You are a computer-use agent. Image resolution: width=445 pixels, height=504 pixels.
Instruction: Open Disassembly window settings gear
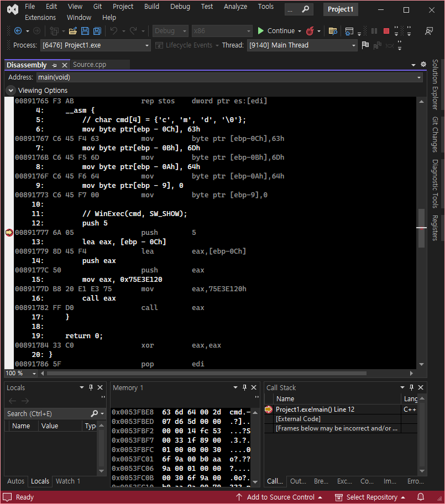423,64
